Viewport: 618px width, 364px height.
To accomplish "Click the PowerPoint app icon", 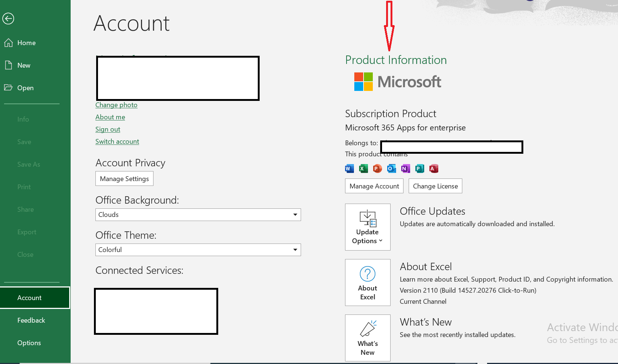I will tap(377, 169).
